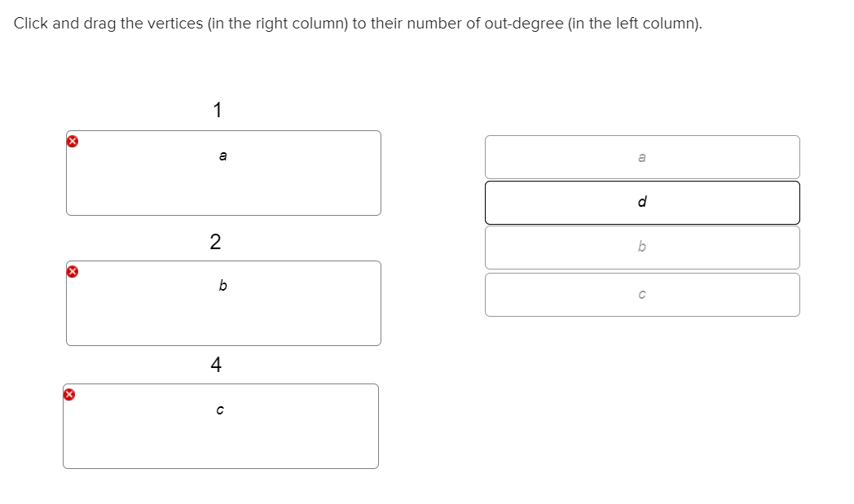Click the vertex 'b' placed under heading 2
854x504 pixels.
click(x=222, y=285)
